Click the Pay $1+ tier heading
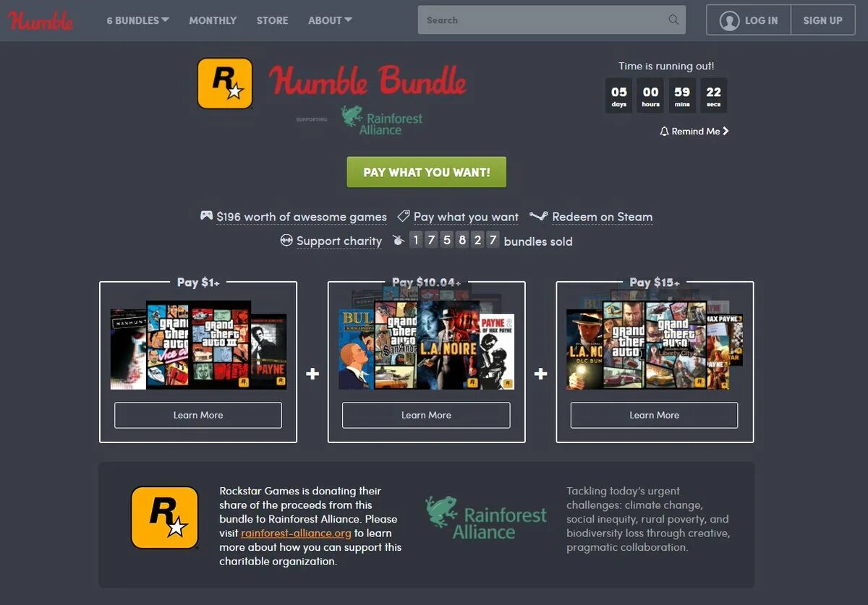The image size is (868, 605). click(x=198, y=283)
